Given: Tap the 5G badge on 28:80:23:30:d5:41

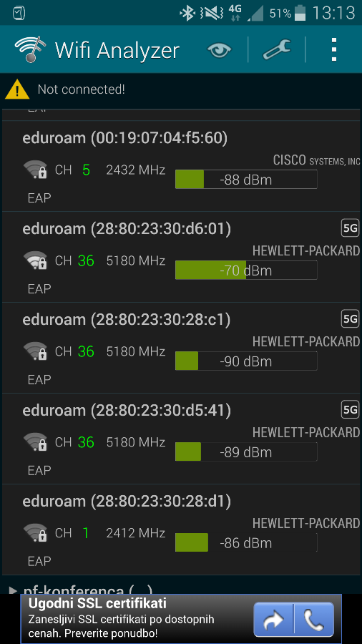Looking at the screenshot, I should click(x=350, y=409).
